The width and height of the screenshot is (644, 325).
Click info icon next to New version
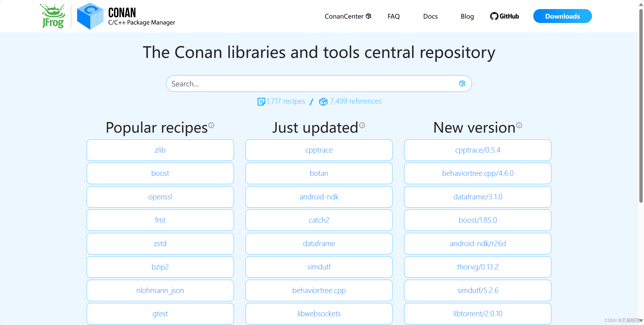(519, 125)
